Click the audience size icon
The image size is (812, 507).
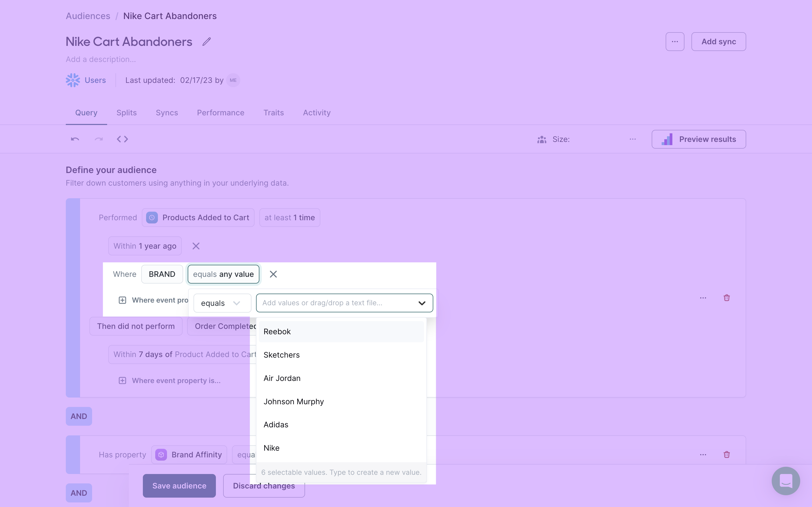(542, 139)
